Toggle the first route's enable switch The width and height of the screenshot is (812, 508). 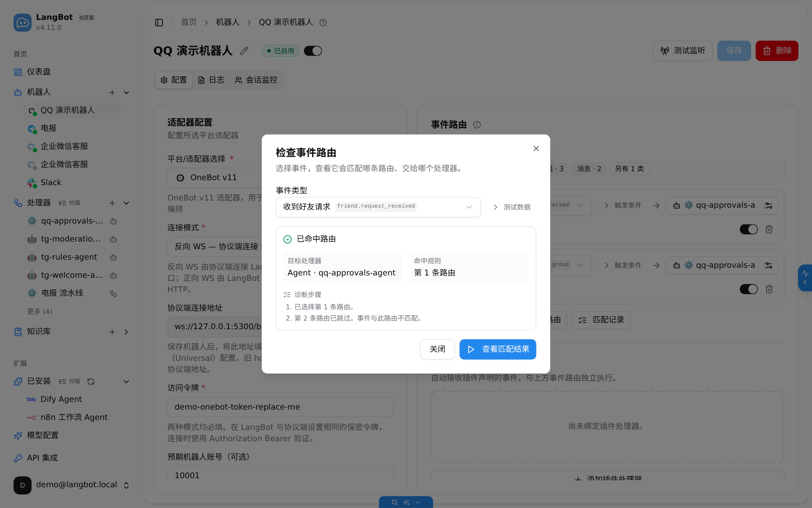coord(748,229)
